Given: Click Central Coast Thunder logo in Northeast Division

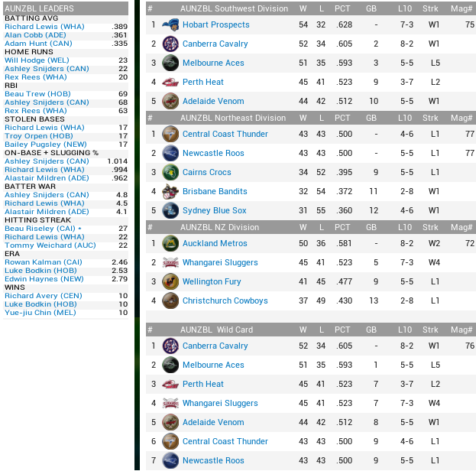Looking at the screenshot, I should tap(170, 134).
